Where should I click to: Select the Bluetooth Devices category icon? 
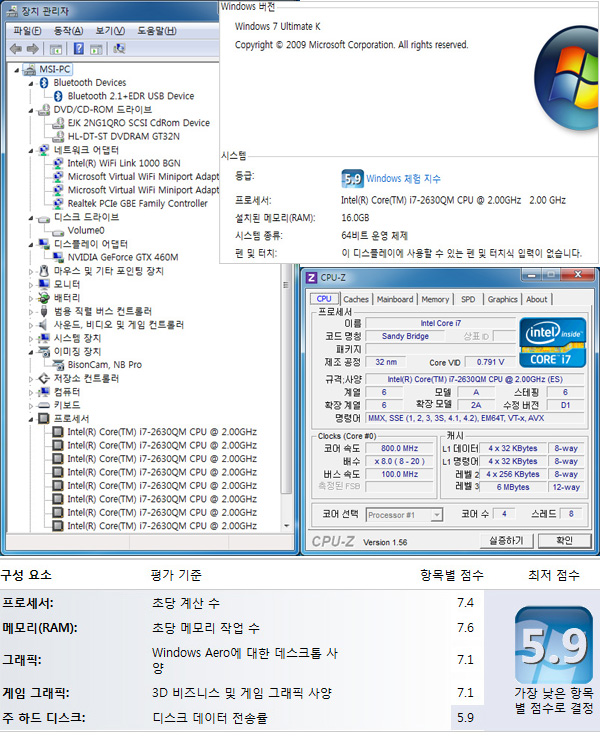tap(44, 83)
